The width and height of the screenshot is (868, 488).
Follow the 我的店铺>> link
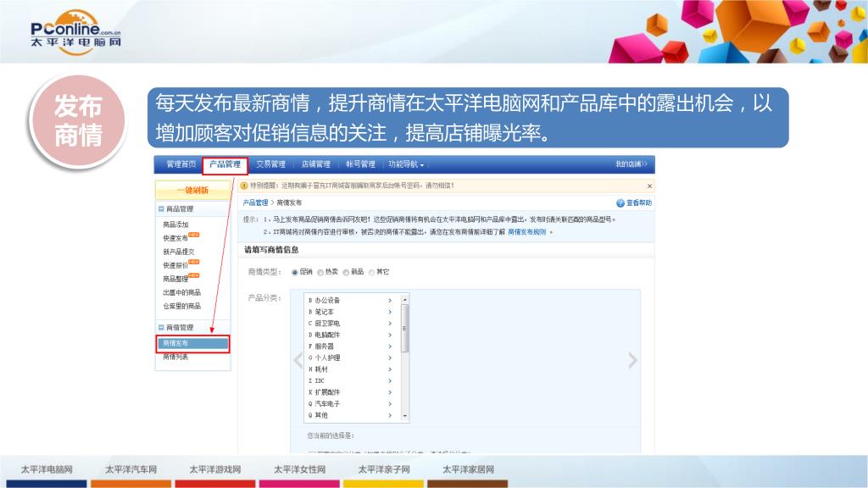coord(631,164)
